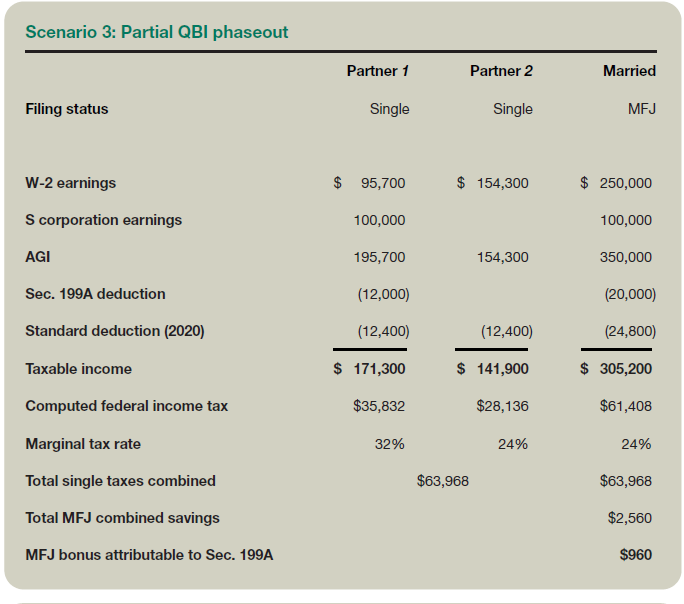
Task: Click the Married column header
Action: 629,71
